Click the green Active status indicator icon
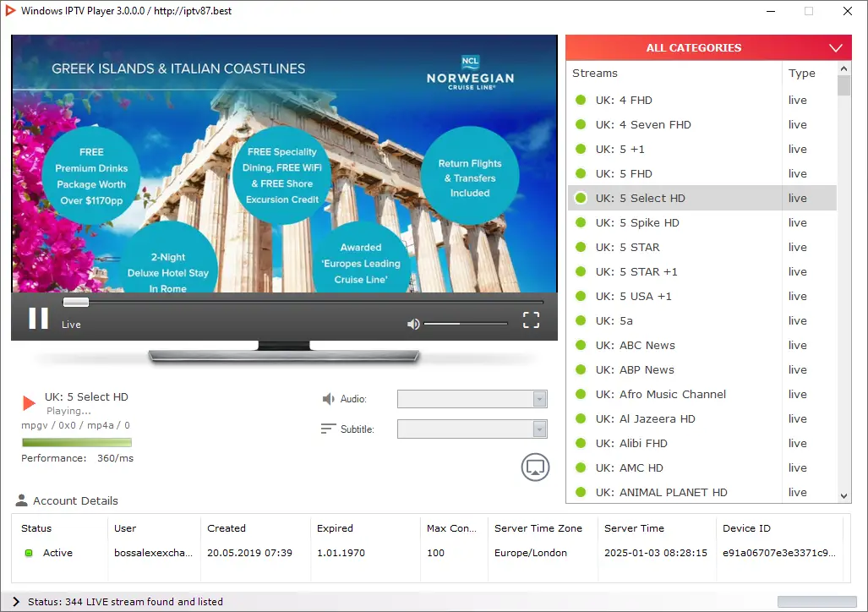 coord(29,553)
